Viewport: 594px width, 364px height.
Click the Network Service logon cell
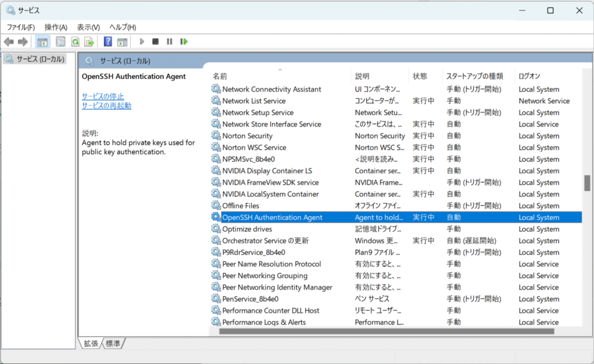[x=544, y=101]
